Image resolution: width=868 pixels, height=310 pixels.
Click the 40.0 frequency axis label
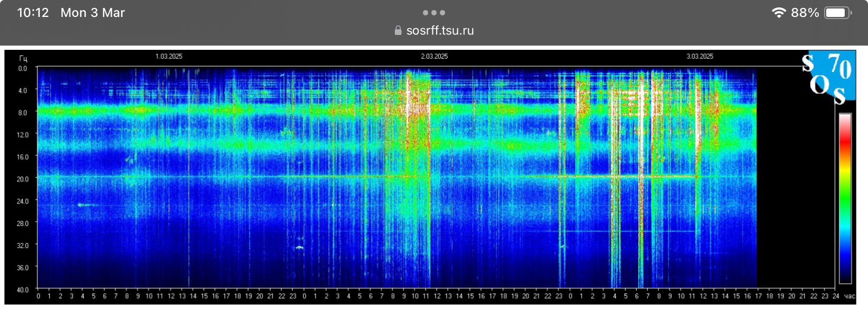[x=23, y=290]
